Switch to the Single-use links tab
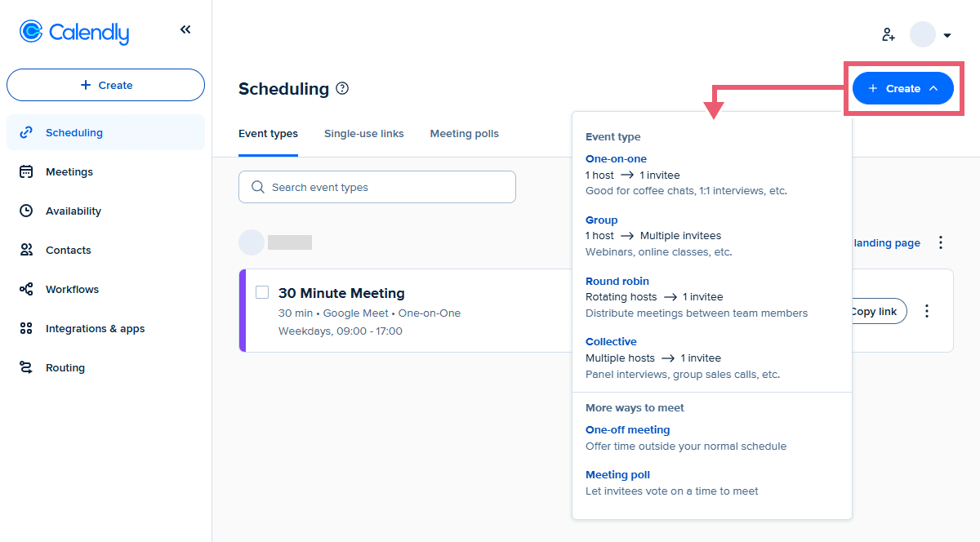980x542 pixels. coord(363,133)
